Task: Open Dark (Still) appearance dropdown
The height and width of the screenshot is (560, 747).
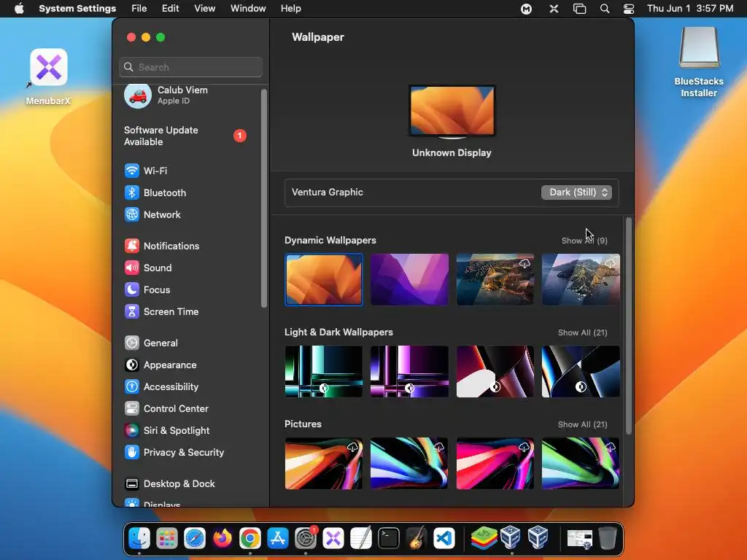Action: point(576,192)
